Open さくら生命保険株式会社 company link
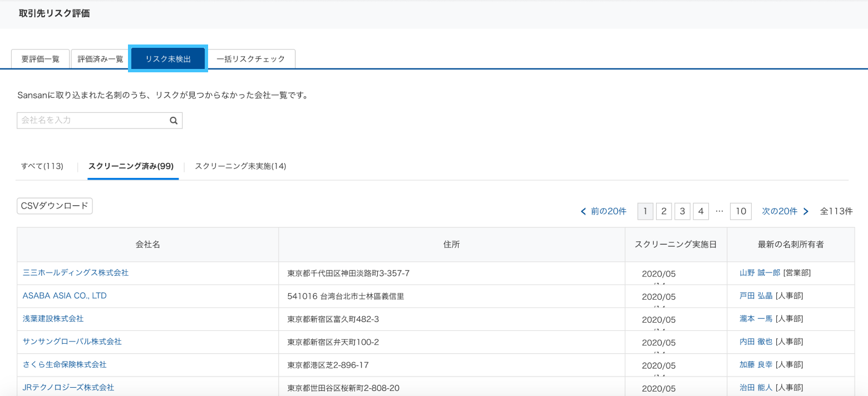 (65, 364)
